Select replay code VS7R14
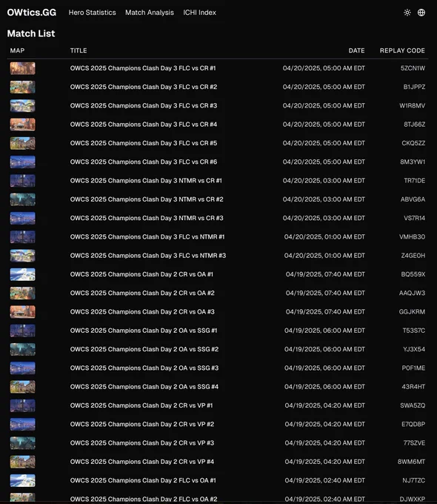 415,218
